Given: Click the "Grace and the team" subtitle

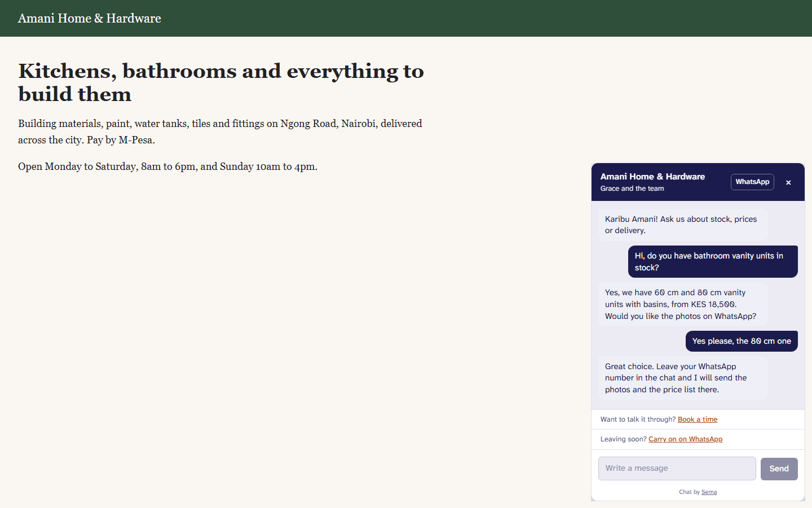Looking at the screenshot, I should [632, 189].
